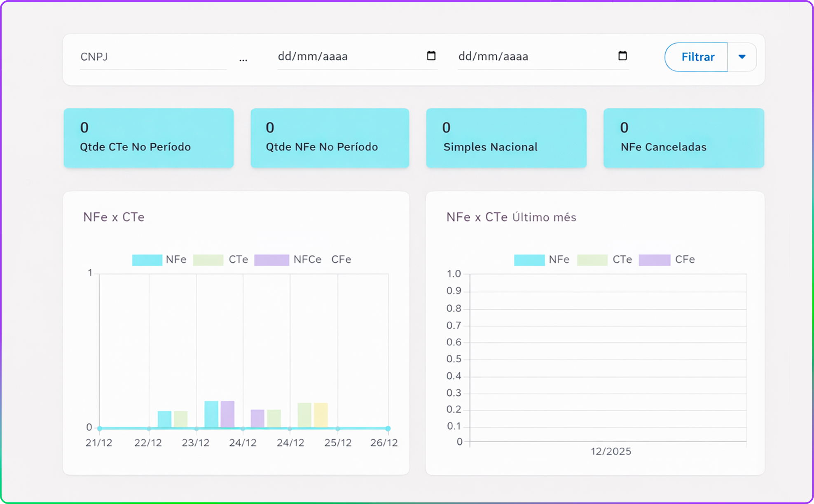
Task: Toggle CFe label in left chart legend
Action: point(341,260)
